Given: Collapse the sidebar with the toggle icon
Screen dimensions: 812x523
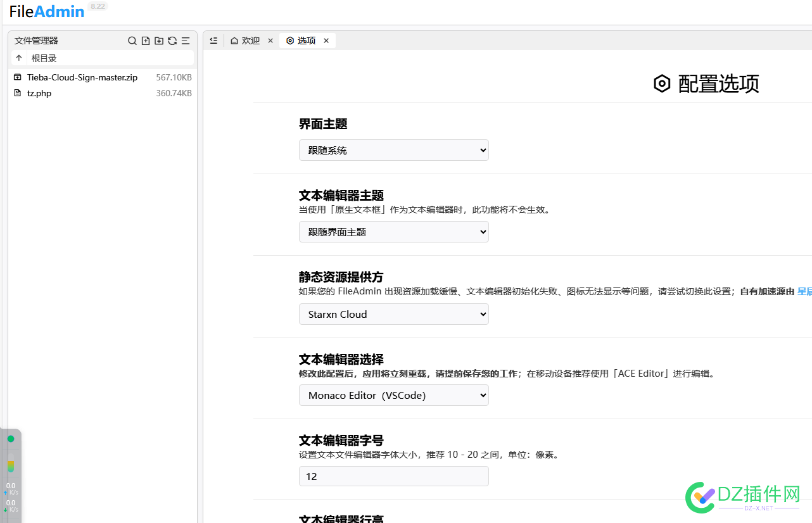Looking at the screenshot, I should [x=213, y=41].
